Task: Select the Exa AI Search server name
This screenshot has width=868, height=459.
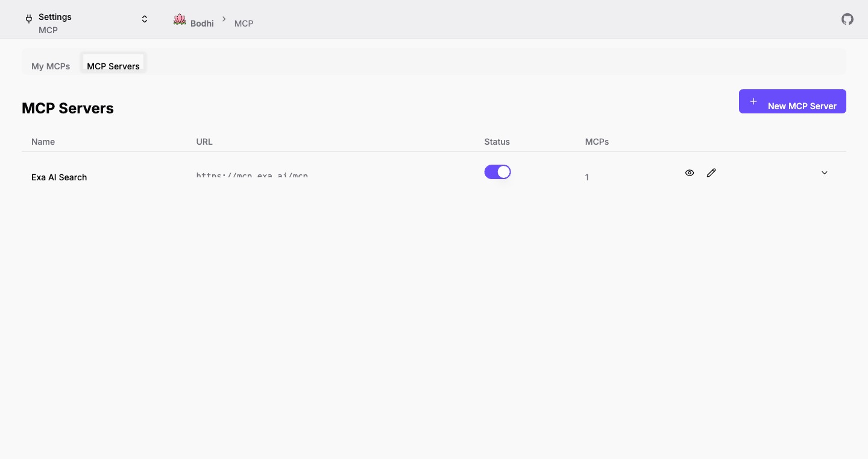Action: coord(59,177)
